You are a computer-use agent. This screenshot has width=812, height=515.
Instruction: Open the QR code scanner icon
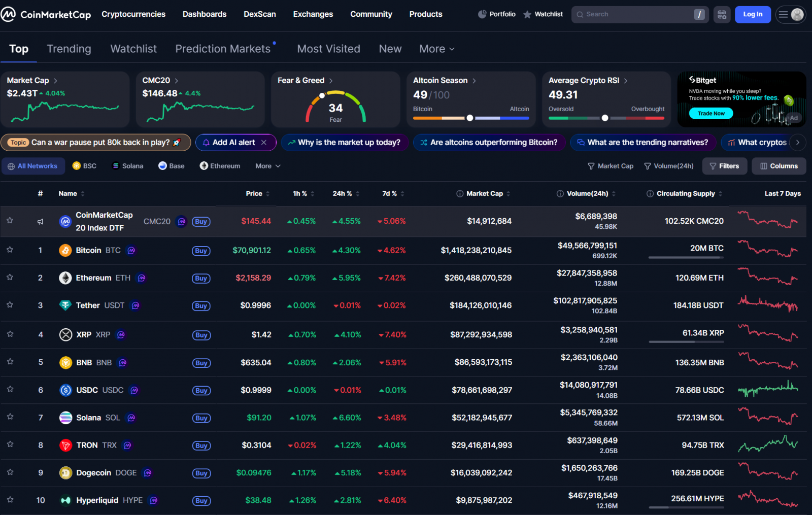[722, 14]
